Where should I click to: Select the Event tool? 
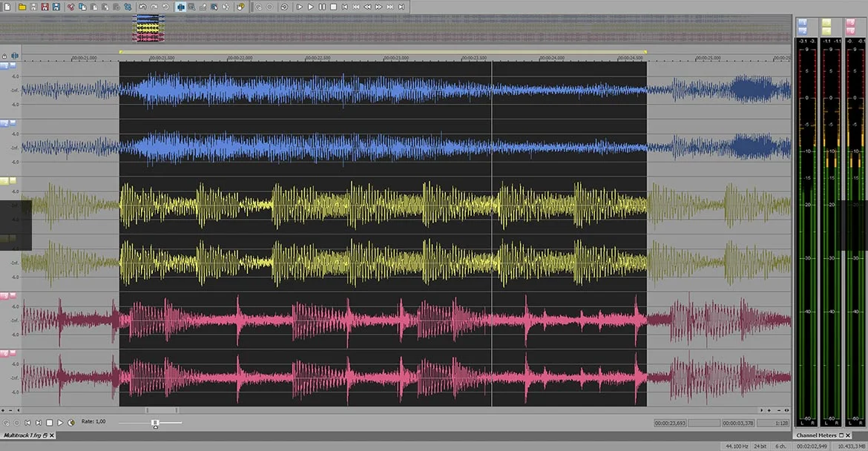point(214,7)
